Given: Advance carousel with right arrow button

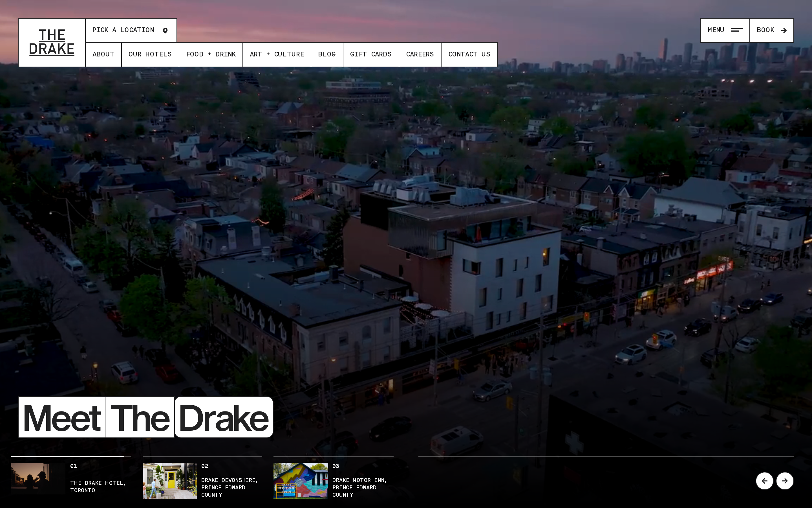Looking at the screenshot, I should pyautogui.click(x=784, y=481).
